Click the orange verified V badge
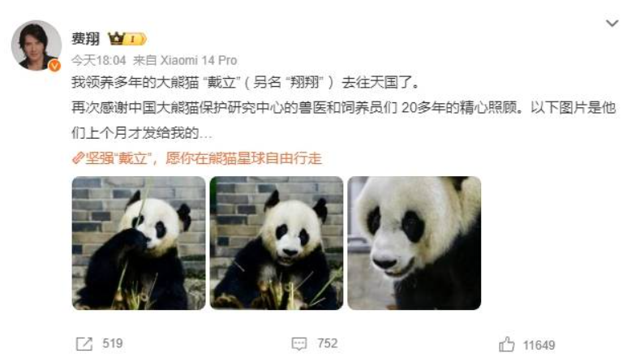 54,65
